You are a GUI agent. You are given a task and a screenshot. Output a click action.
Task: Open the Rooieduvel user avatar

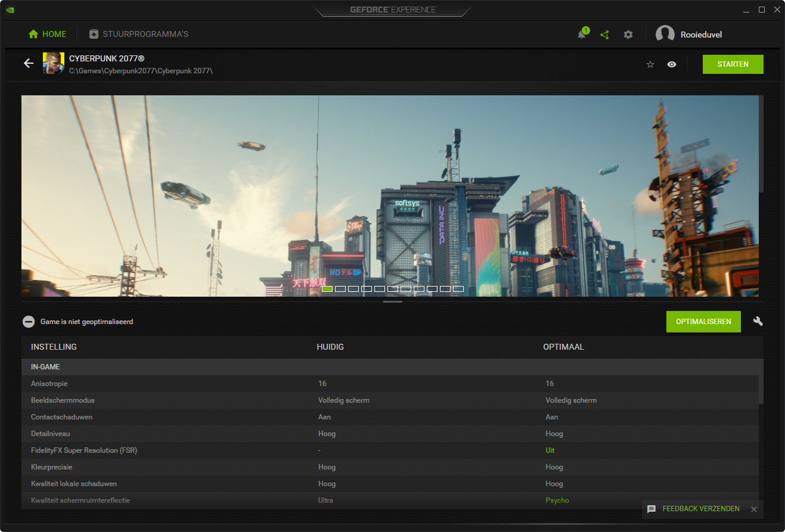(x=665, y=35)
